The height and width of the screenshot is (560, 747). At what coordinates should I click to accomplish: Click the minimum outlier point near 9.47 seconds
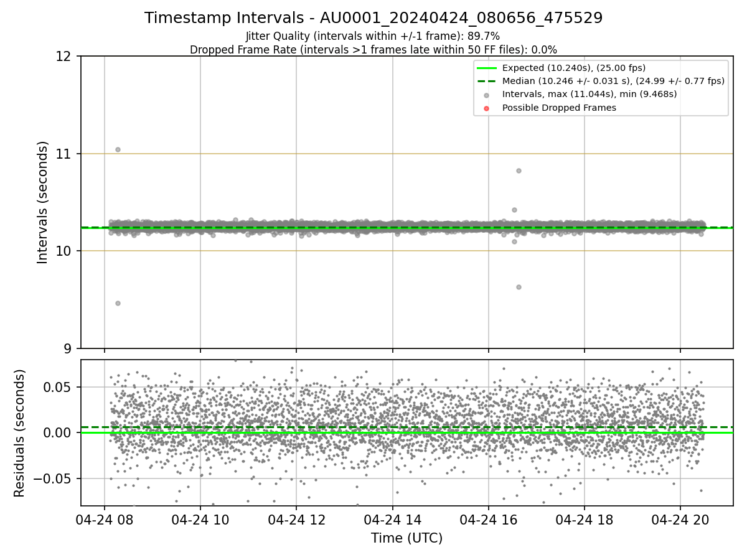tap(118, 303)
